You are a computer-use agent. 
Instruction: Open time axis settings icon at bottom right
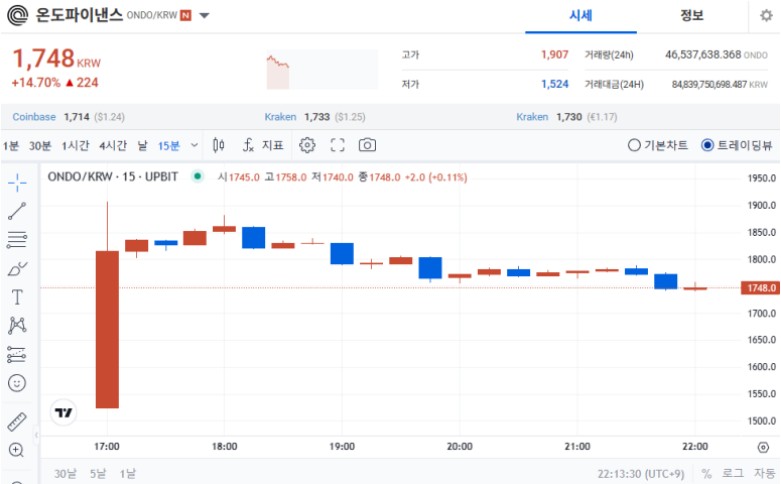pyautogui.click(x=763, y=447)
